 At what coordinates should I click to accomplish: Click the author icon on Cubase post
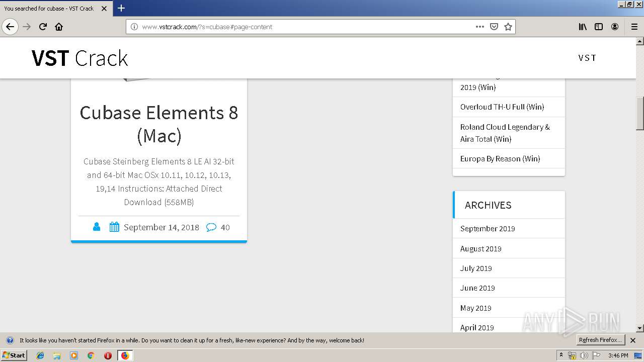click(x=97, y=227)
